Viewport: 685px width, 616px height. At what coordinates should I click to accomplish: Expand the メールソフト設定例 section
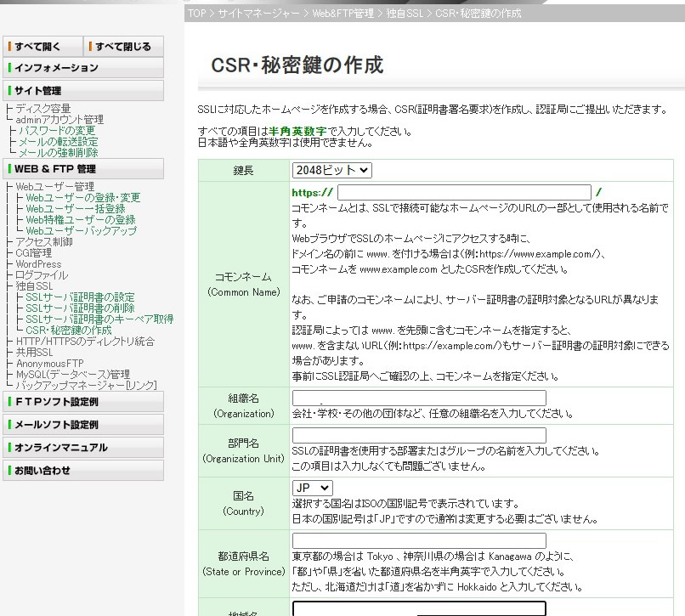(x=83, y=424)
